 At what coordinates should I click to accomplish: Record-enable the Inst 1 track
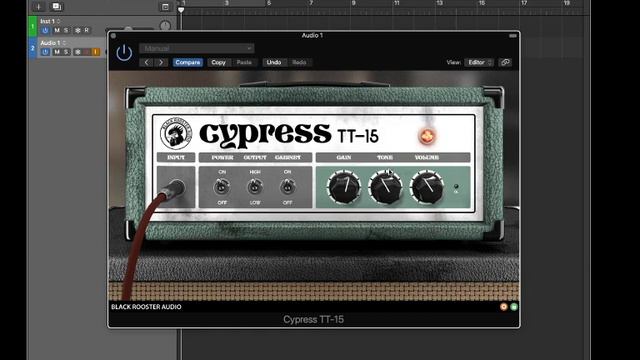point(87,30)
